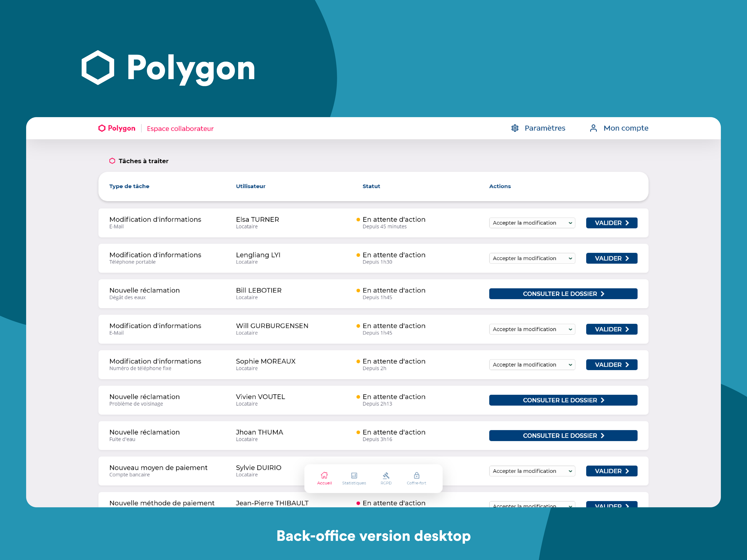The image size is (747, 560).
Task: Expand action dropdown for Lengliang LYI
Action: [532, 258]
